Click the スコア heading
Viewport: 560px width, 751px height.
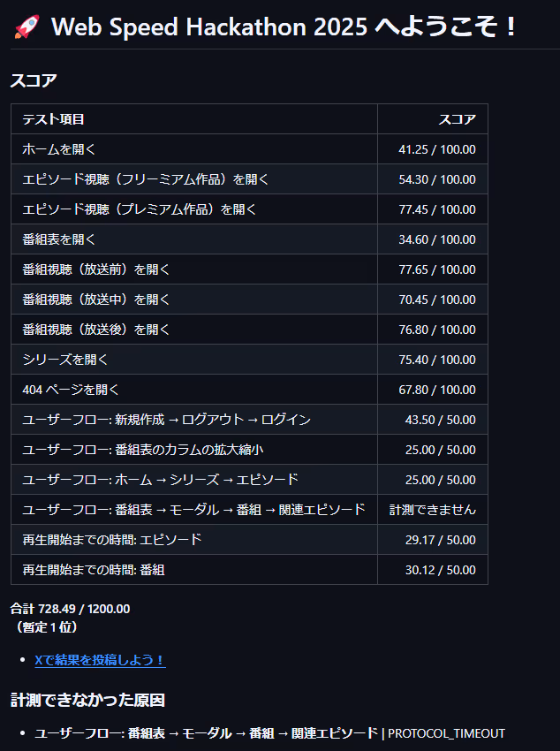(30, 80)
